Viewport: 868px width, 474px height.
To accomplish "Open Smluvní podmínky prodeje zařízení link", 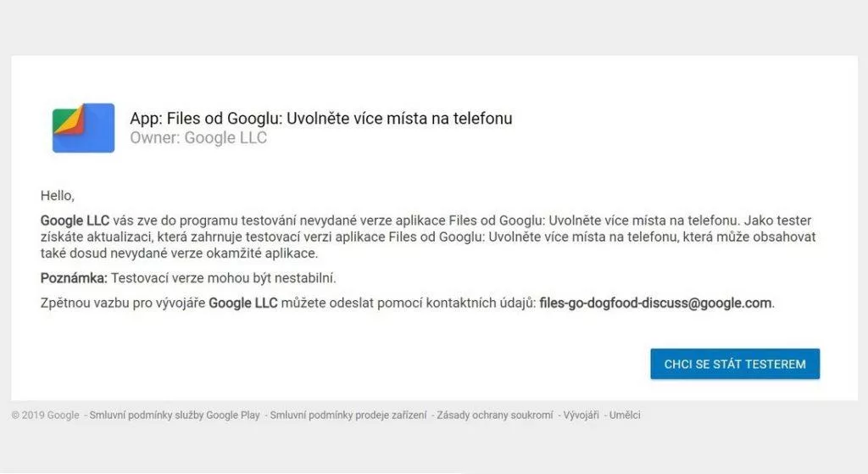I will [x=348, y=415].
